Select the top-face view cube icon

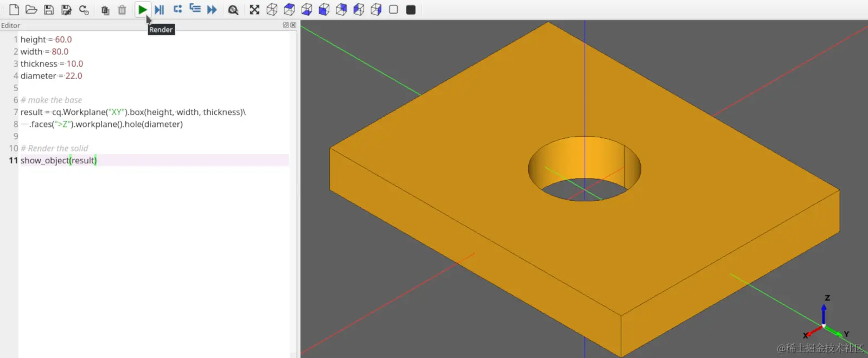click(289, 10)
